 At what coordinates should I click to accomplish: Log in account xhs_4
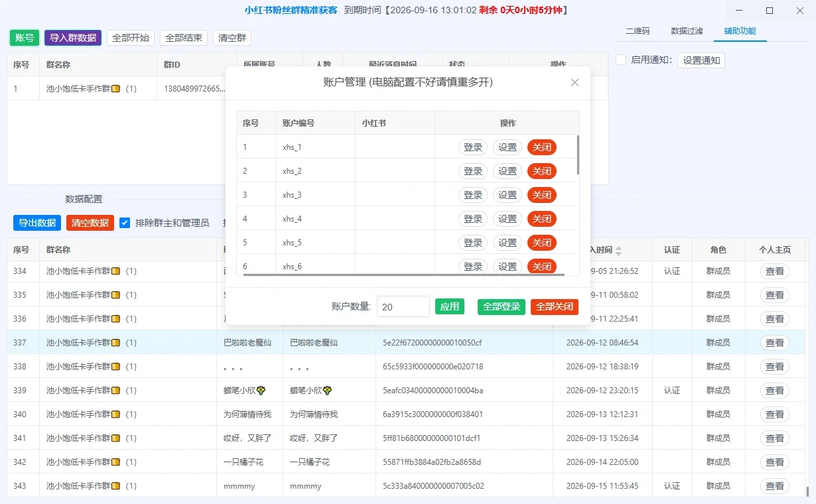tap(473, 219)
